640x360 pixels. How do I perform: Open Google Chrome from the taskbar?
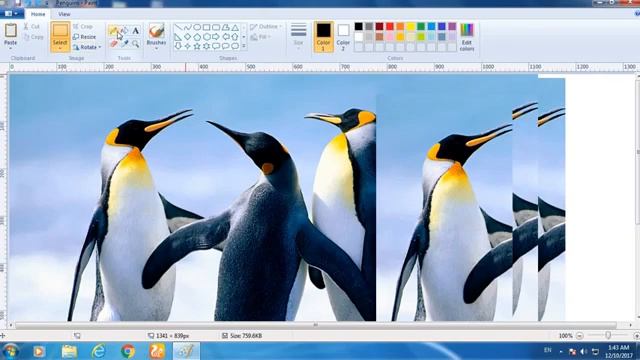pyautogui.click(x=128, y=351)
